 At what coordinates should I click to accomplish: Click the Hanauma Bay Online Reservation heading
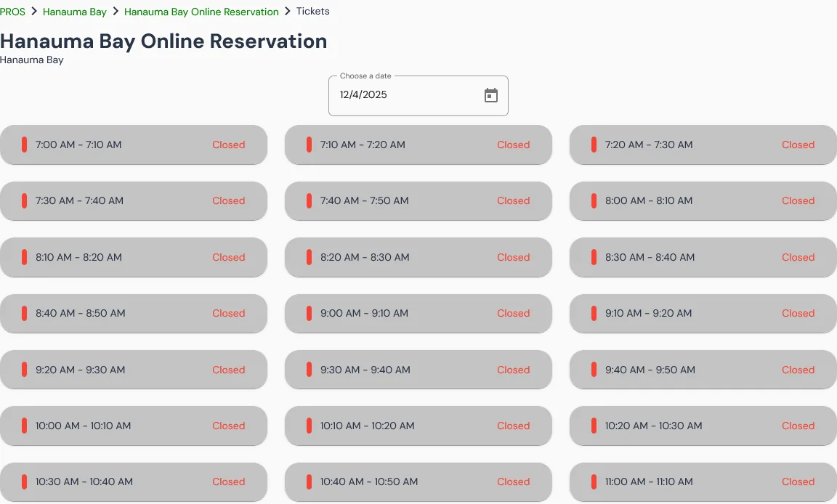163,41
